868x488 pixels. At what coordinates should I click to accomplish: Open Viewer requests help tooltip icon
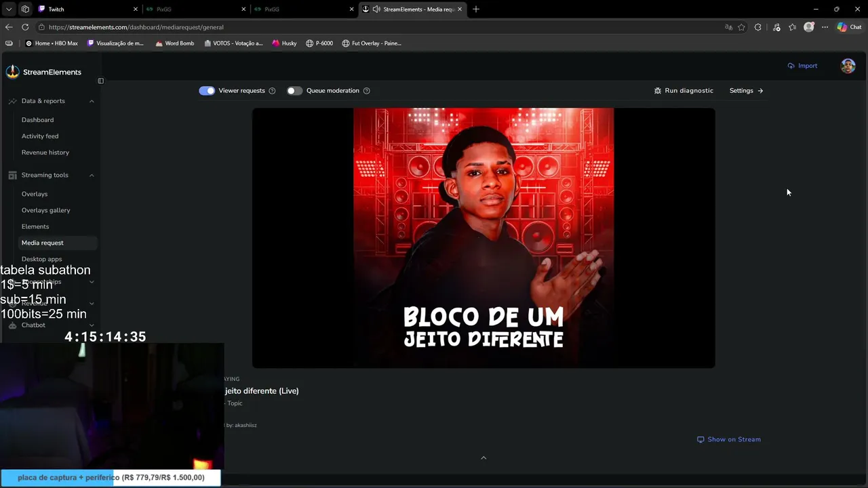click(x=272, y=91)
